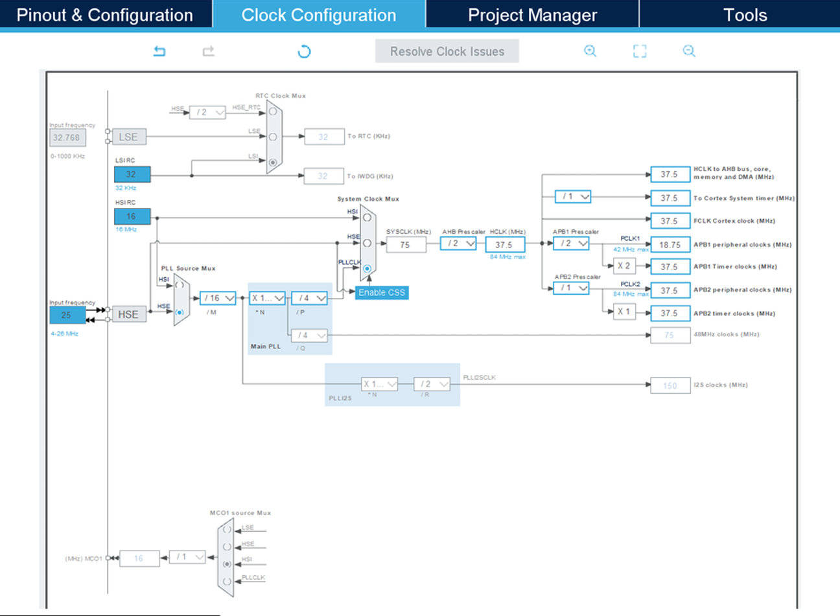
Task: Click the APB2 peripheral clocks value field
Action: [x=670, y=290]
